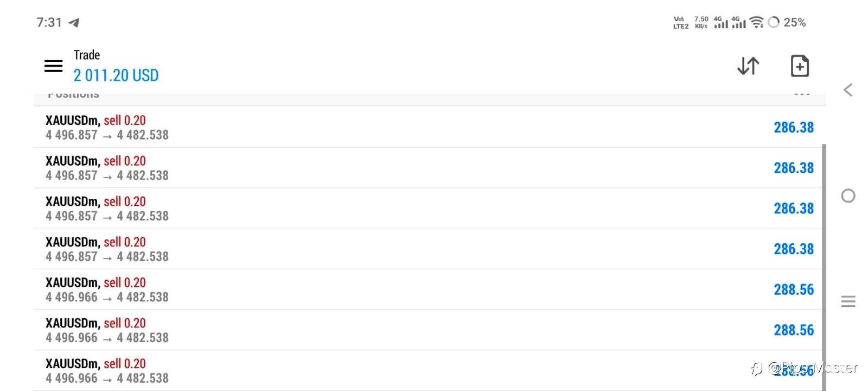Open the hamburger menu beside Trade
Viewport: 868px width, 391px height.
coord(53,66)
